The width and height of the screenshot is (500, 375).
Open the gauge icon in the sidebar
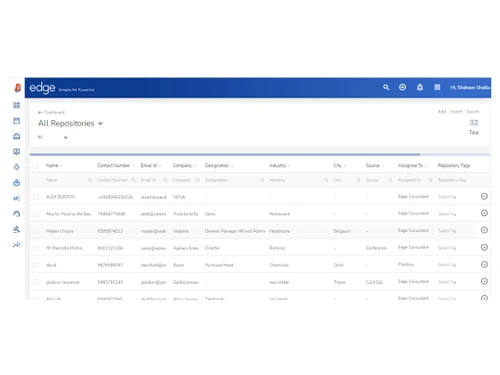pos(17,214)
